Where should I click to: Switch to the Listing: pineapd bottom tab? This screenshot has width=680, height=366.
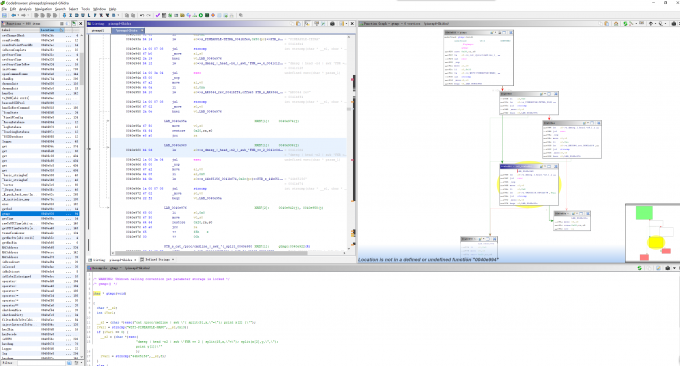(112, 259)
